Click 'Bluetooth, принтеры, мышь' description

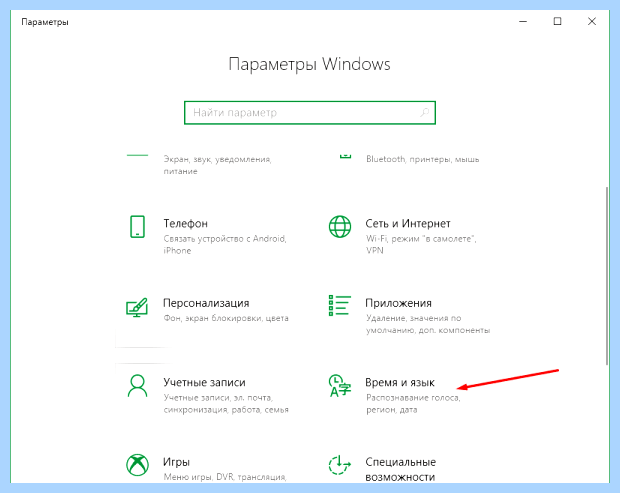pos(422,159)
